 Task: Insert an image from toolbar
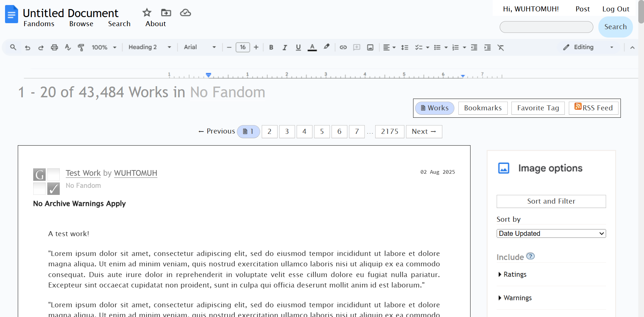(x=370, y=47)
